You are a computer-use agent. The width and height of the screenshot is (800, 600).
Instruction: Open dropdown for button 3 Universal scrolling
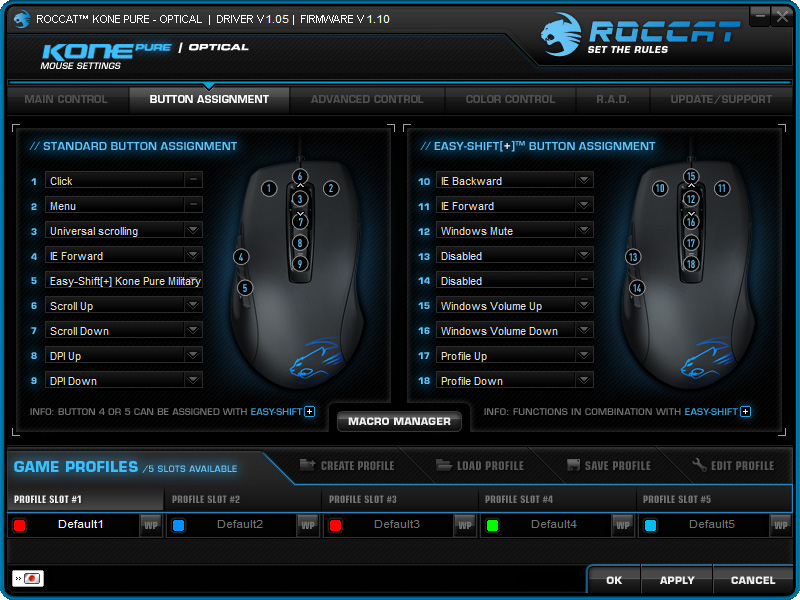193,231
